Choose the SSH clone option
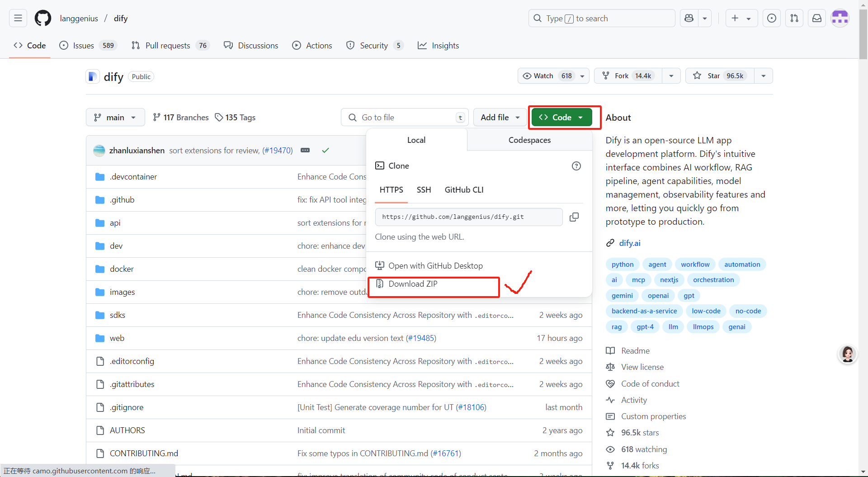This screenshot has width=868, height=477. 424,190
